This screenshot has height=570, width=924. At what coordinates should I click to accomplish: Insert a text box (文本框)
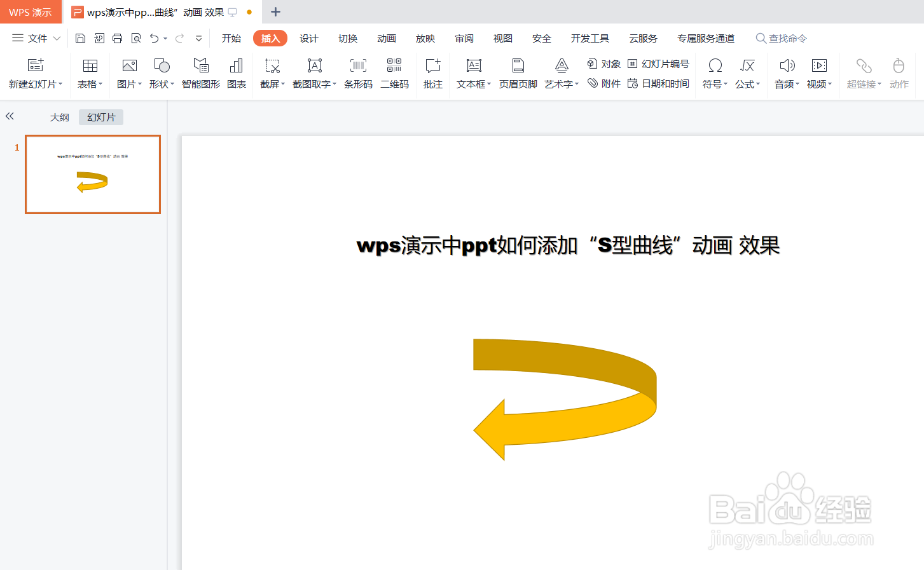click(x=474, y=65)
